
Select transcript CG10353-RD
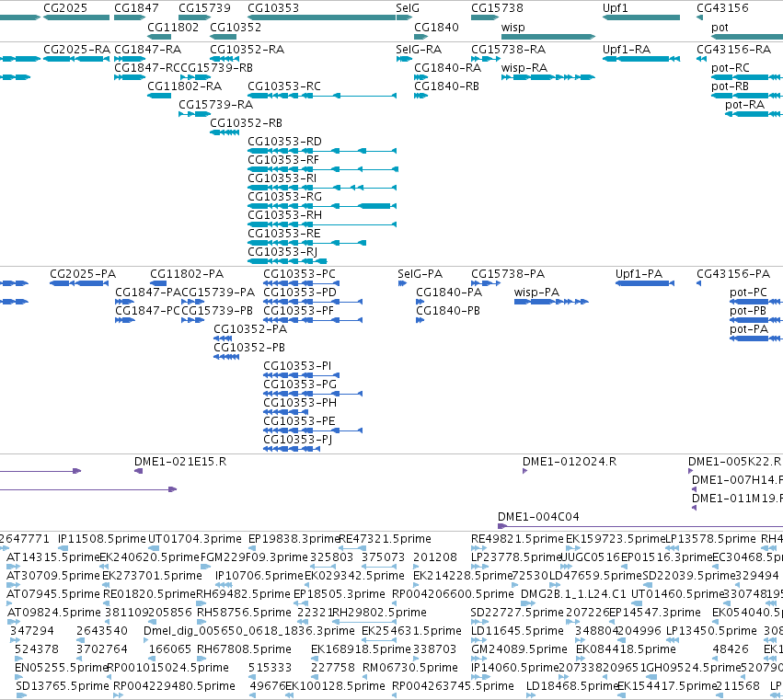[x=322, y=151]
